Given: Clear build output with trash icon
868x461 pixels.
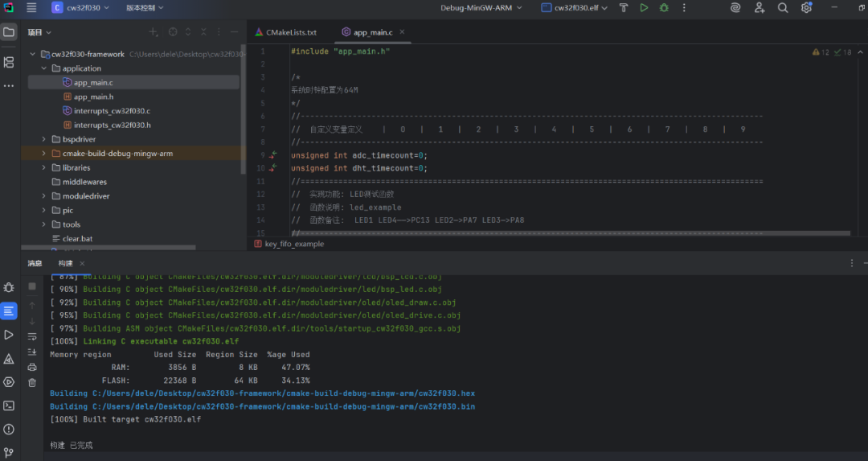Looking at the screenshot, I should [x=32, y=382].
